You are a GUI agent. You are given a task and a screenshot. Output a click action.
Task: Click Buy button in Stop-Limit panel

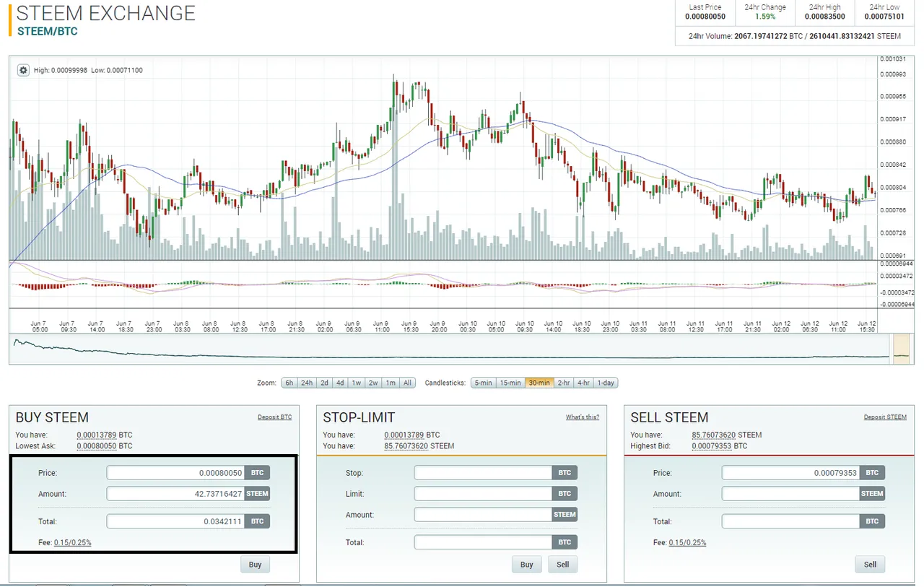(526, 565)
